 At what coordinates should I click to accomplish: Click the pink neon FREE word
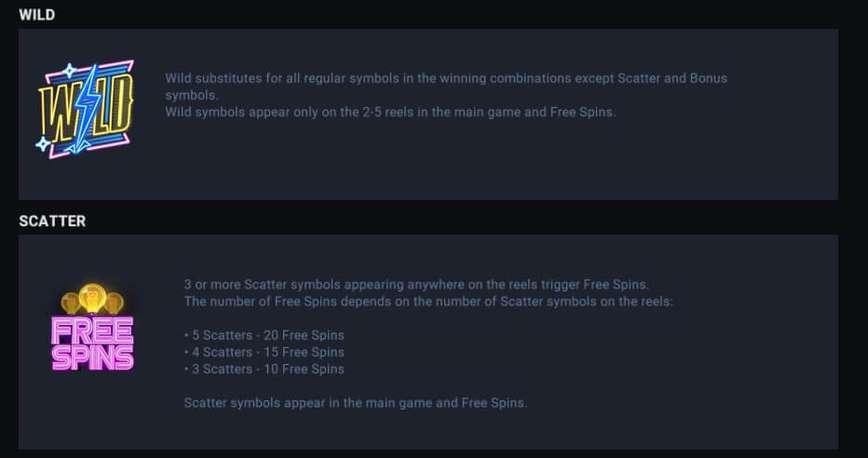92,330
